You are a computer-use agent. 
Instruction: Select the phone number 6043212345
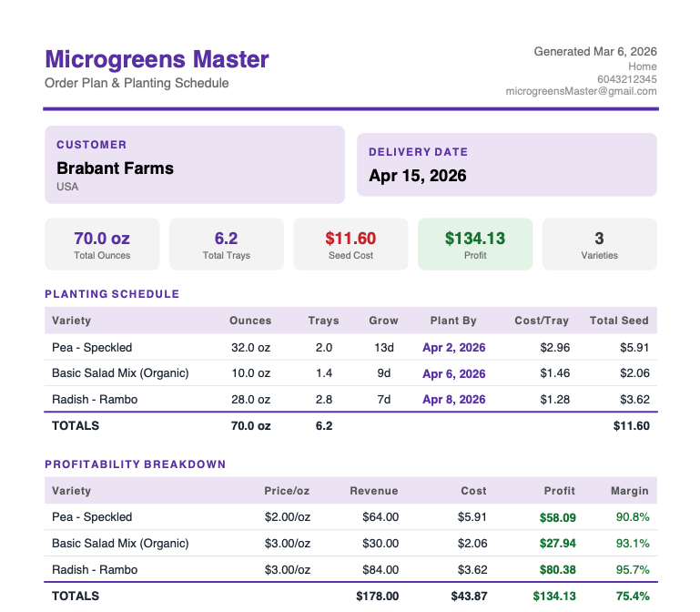pos(626,79)
